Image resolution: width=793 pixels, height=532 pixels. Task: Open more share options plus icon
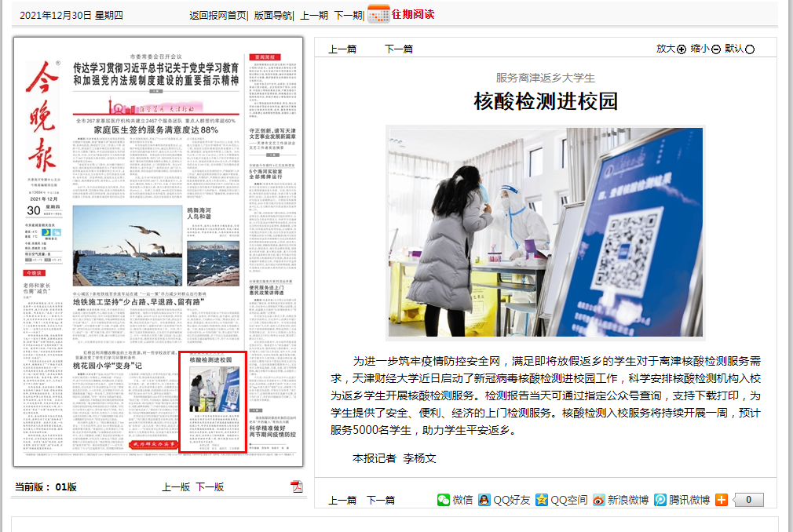[x=721, y=500]
